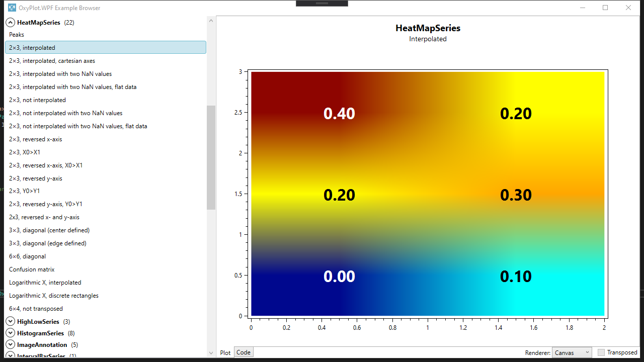The image size is (644, 362).
Task: Click the interpolated heatmap plot area
Action: tap(428, 194)
